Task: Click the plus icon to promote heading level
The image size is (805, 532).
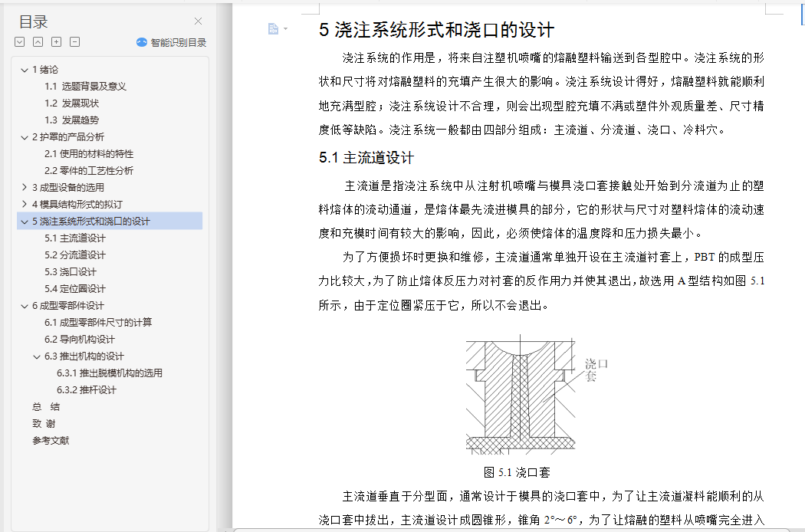Action: [57, 42]
